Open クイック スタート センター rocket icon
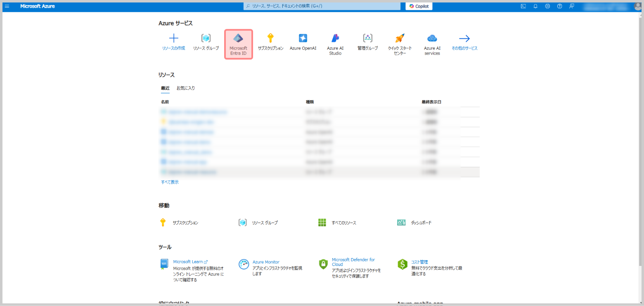Viewport: 644px width, 306px height. [x=400, y=38]
